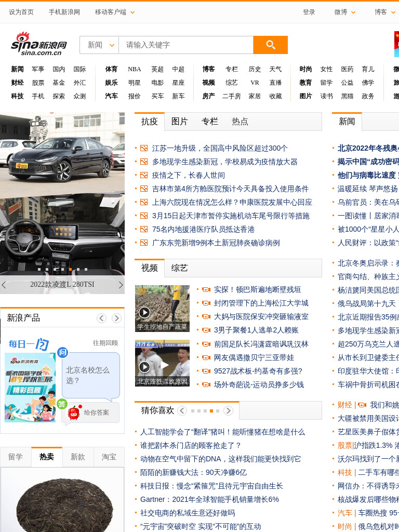Click the 给你答案 button
Screen dimensions: 399x532
[x=97, y=413]
